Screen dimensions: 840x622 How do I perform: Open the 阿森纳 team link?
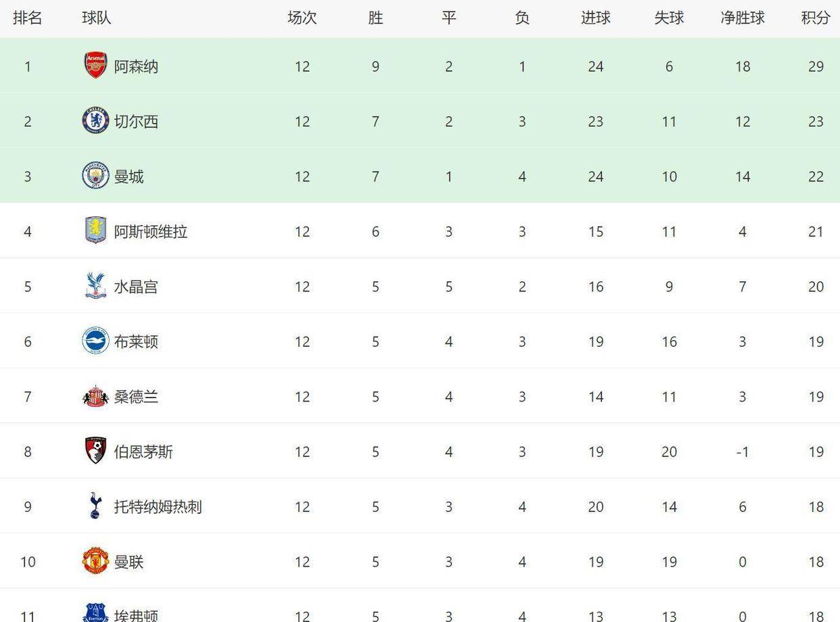click(136, 66)
